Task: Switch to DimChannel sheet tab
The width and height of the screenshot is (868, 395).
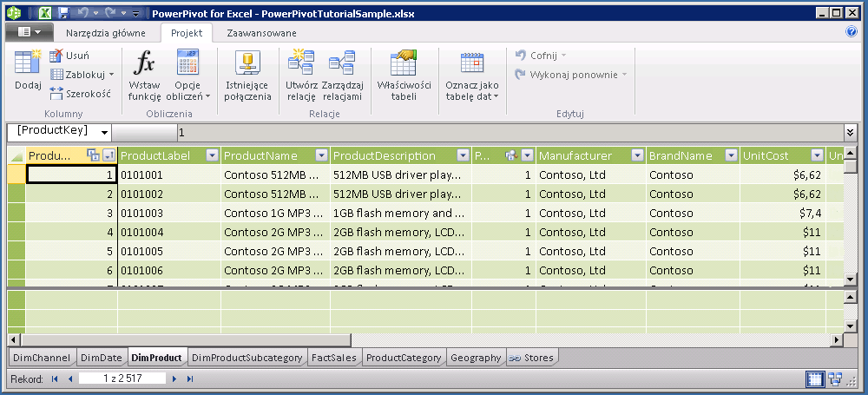Action: [42, 358]
